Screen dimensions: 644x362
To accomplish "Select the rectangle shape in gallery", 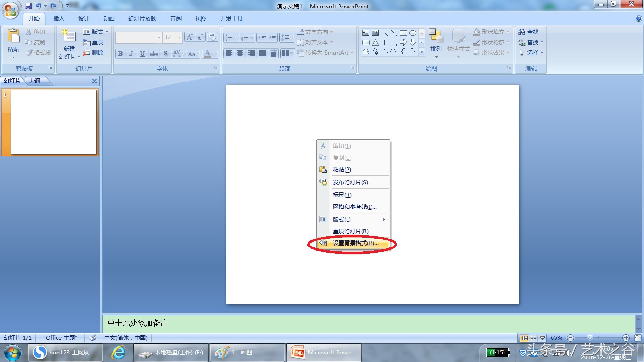I will (403, 33).
